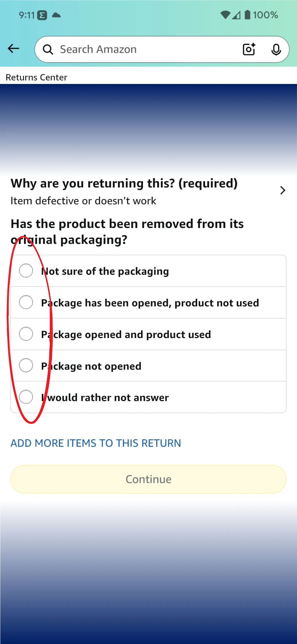This screenshot has width=297, height=644.
Task: Tap the battery status icon
Action: click(x=248, y=15)
